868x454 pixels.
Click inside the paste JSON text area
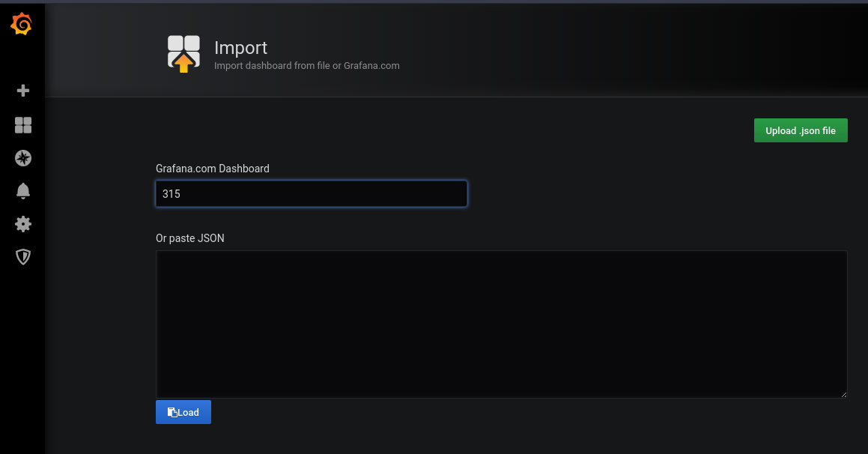pos(500,324)
